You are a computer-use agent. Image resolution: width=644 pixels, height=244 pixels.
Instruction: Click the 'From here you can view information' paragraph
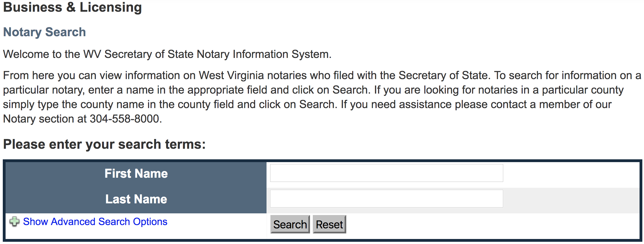322,97
